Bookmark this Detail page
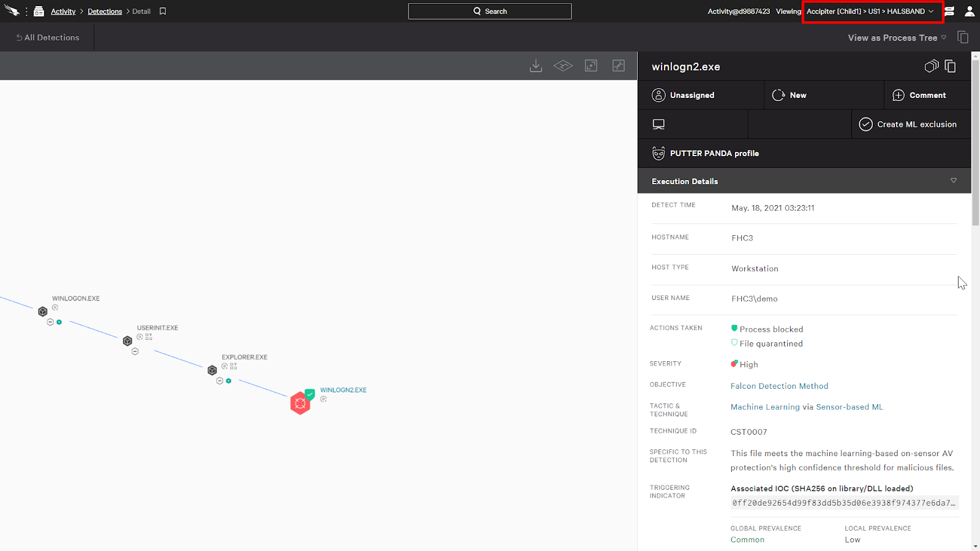Screen dimensions: 980x551 [163, 11]
